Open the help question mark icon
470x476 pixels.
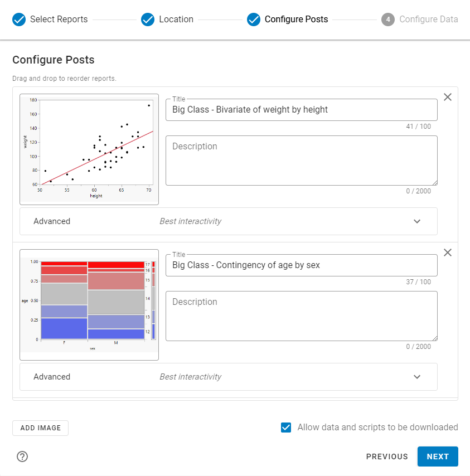tap(22, 456)
